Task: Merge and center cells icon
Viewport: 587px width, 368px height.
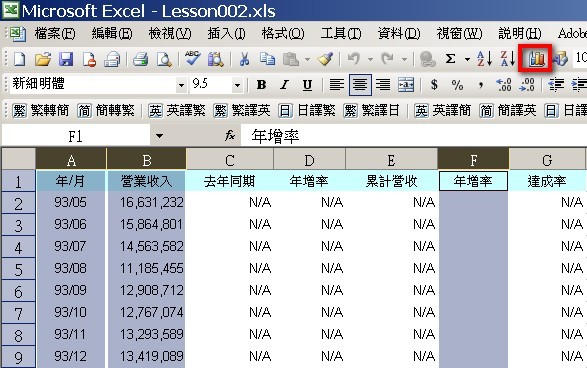Action: coord(406,85)
